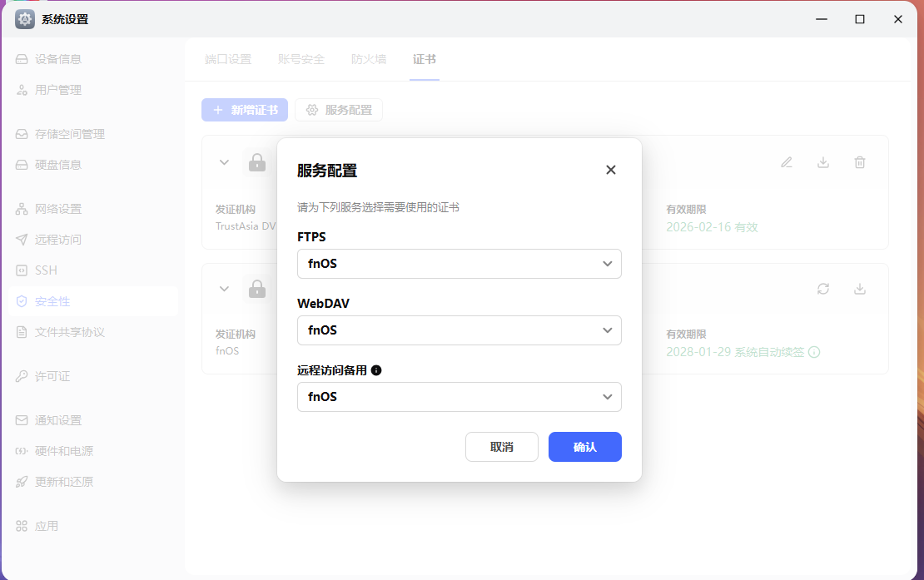This screenshot has height=580, width=924.
Task: Click the info icon beside 远程访问备用
Action: pyautogui.click(x=376, y=369)
